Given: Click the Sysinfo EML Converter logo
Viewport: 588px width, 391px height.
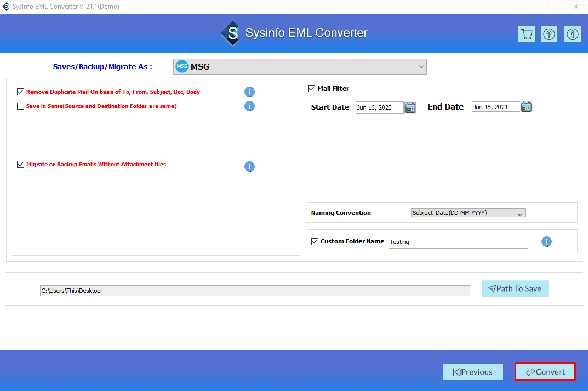Looking at the screenshot, I should [231, 33].
